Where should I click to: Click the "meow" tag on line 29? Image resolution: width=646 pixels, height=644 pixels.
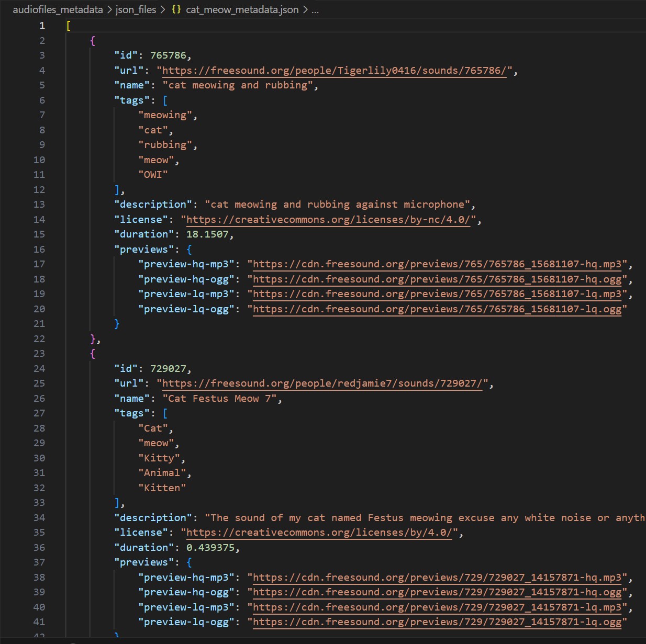pyautogui.click(x=156, y=443)
